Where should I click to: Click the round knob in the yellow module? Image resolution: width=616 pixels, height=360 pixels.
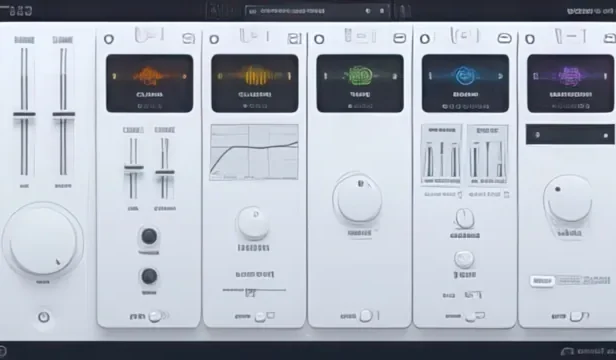point(254,223)
